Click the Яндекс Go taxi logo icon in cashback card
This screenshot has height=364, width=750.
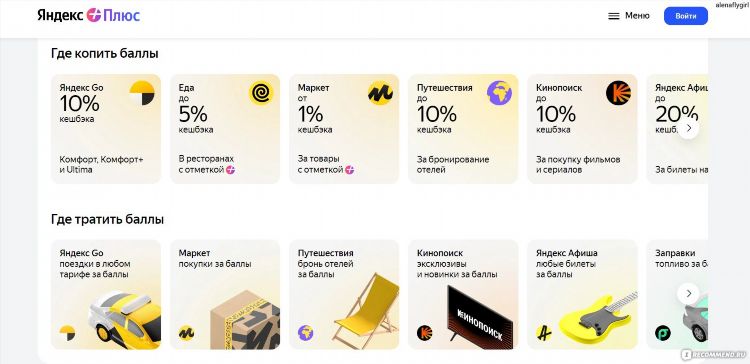[x=142, y=93]
